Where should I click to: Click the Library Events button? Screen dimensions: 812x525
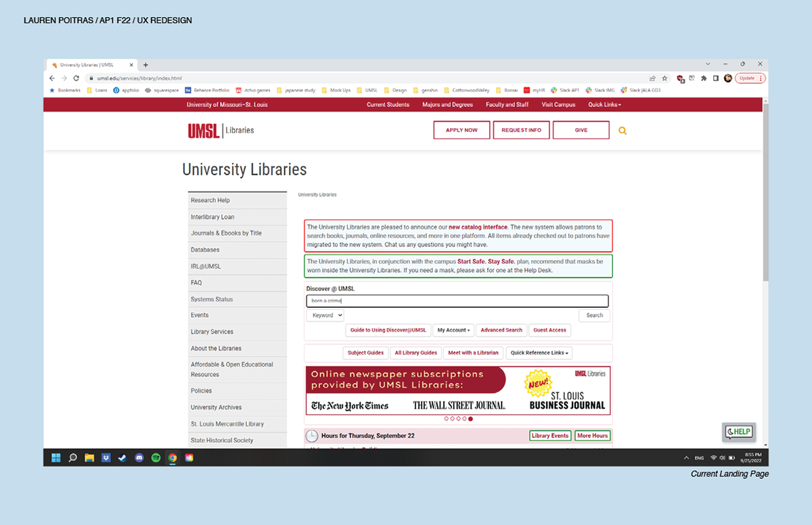point(550,436)
